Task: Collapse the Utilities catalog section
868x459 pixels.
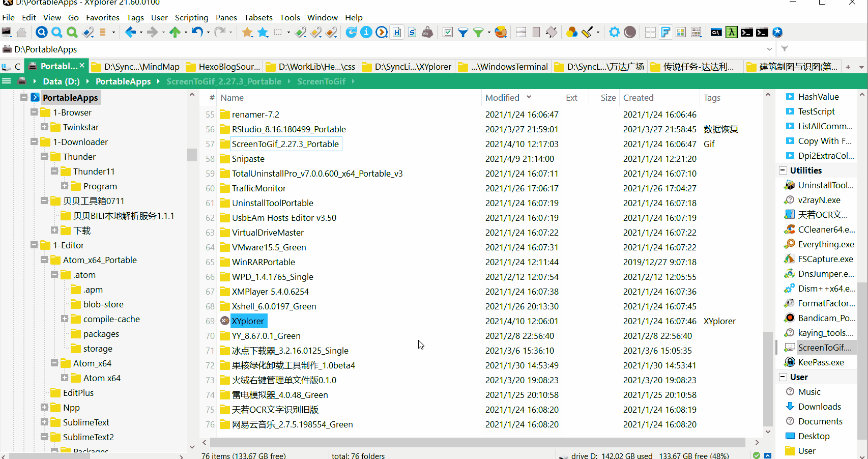Action: pyautogui.click(x=783, y=170)
